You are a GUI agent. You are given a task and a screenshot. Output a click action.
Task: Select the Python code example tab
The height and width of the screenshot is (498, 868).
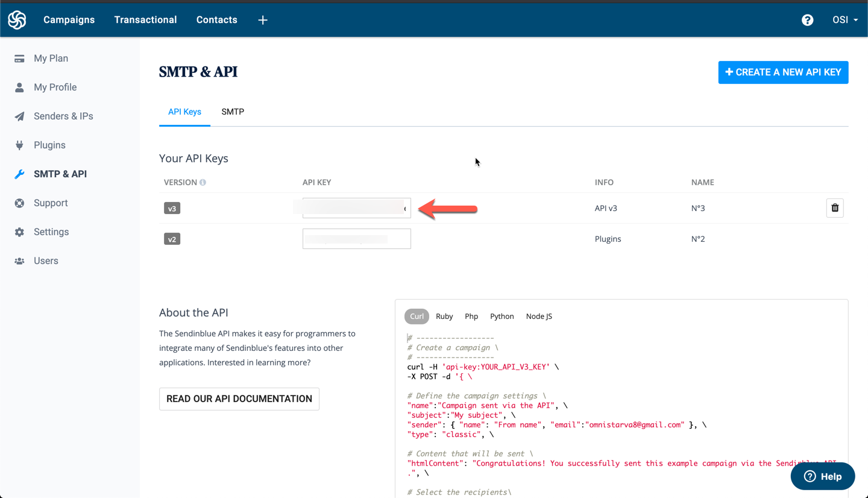pyautogui.click(x=502, y=317)
